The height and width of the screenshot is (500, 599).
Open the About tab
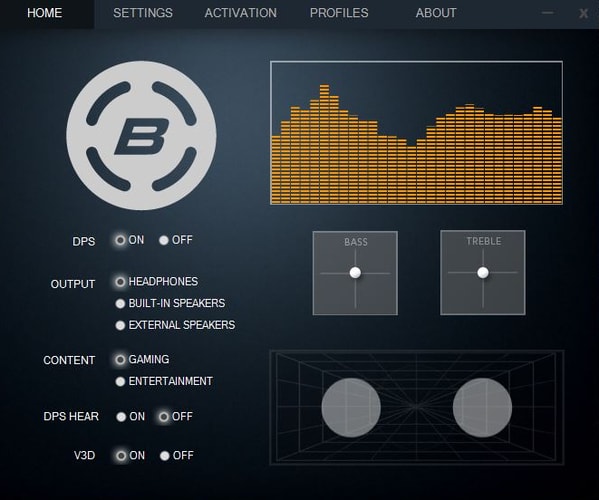pos(436,13)
